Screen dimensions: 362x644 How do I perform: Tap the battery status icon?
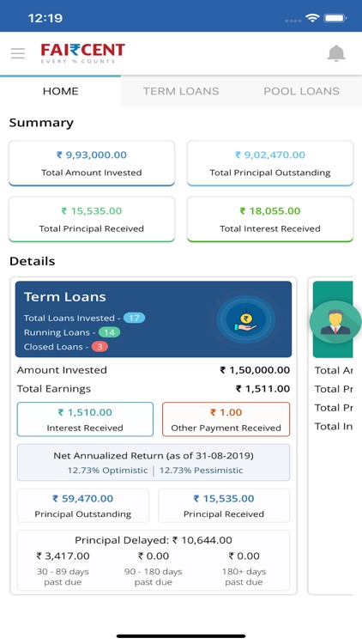coord(335,18)
